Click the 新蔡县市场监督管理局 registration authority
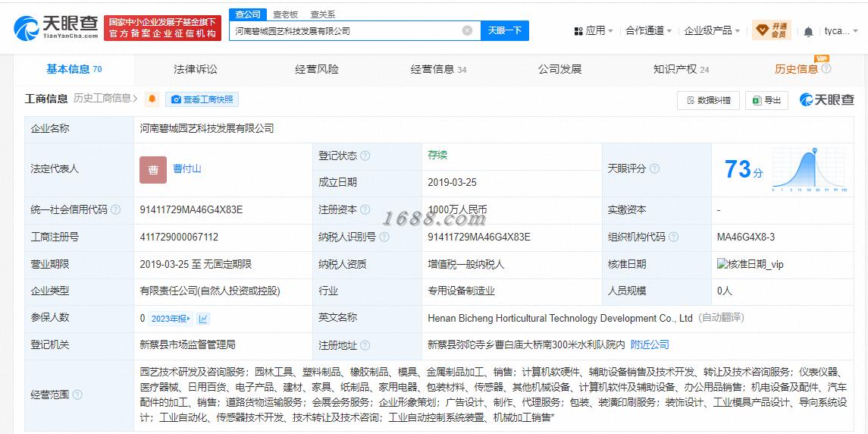This screenshot has height=434, width=868. [x=188, y=344]
